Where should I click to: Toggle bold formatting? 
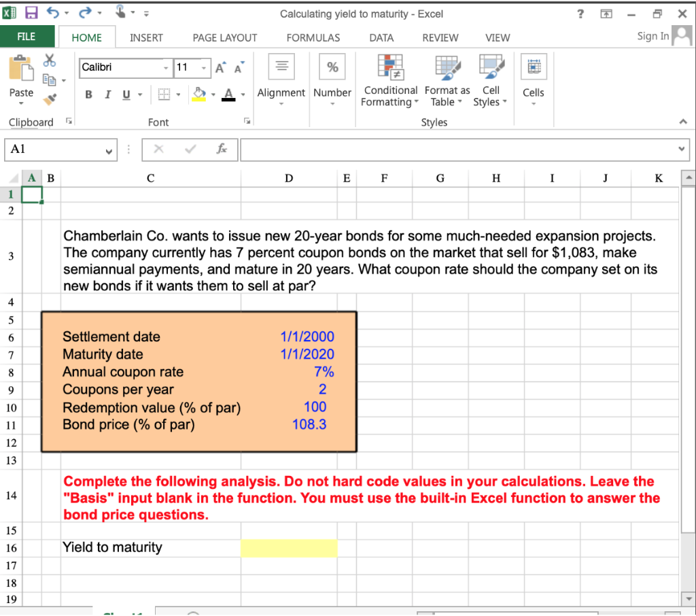(88, 94)
